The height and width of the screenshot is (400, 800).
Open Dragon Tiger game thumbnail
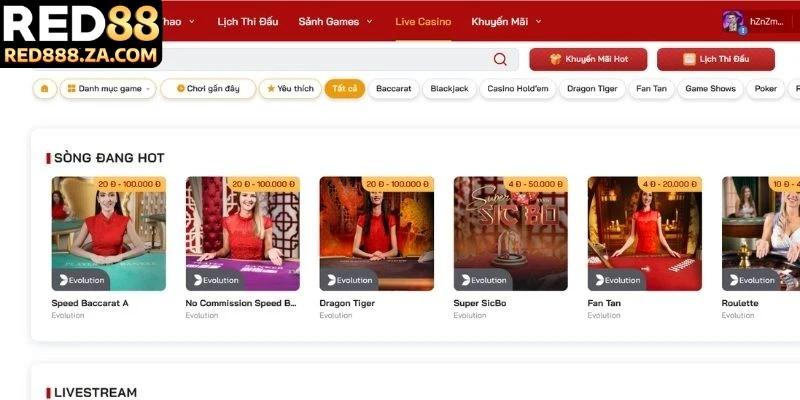coord(377,234)
